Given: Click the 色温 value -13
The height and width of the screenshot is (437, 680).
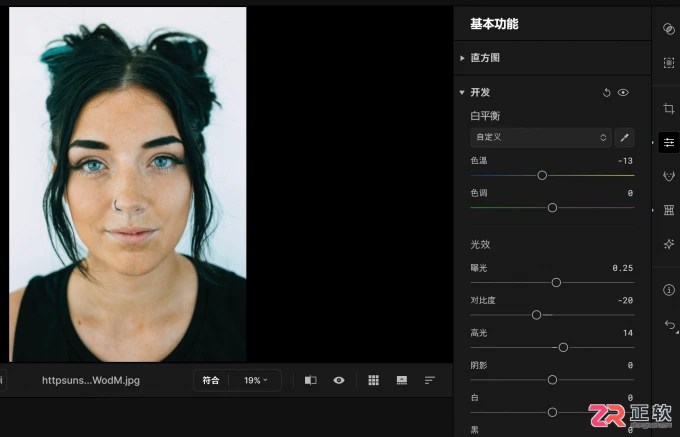Looking at the screenshot, I should pos(625,161).
